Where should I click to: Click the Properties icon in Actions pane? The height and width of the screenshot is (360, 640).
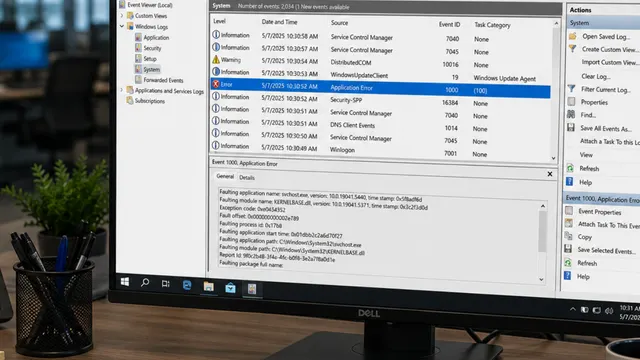pos(571,102)
